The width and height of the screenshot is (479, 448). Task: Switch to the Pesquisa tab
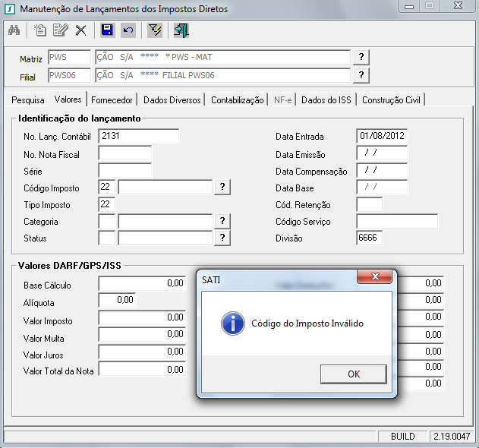27,100
